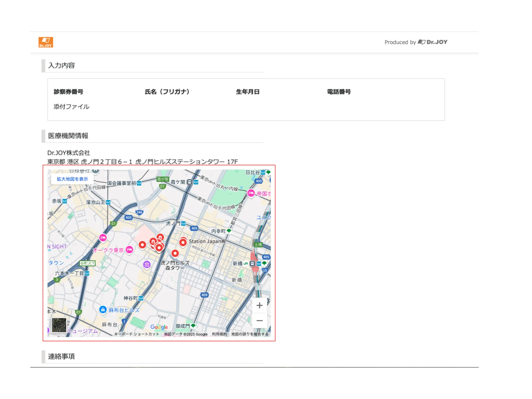Click the 神谷町 metro station icon
Screen dimensions: 532x399
click(x=141, y=298)
